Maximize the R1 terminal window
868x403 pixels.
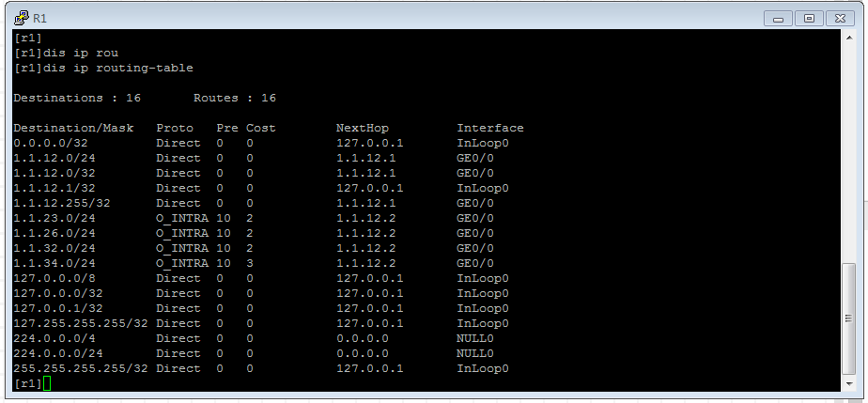pos(809,18)
